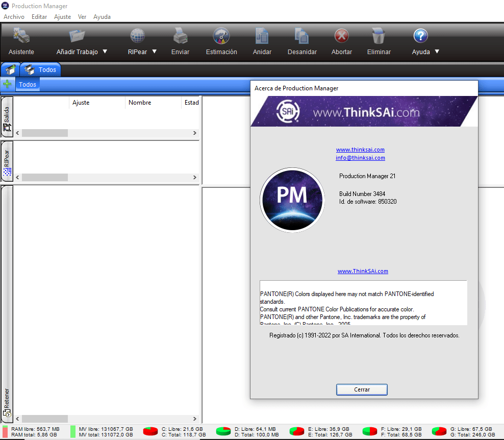504x440 pixels.
Task: Select the Todos tab with printer icon
Action: pos(40,69)
